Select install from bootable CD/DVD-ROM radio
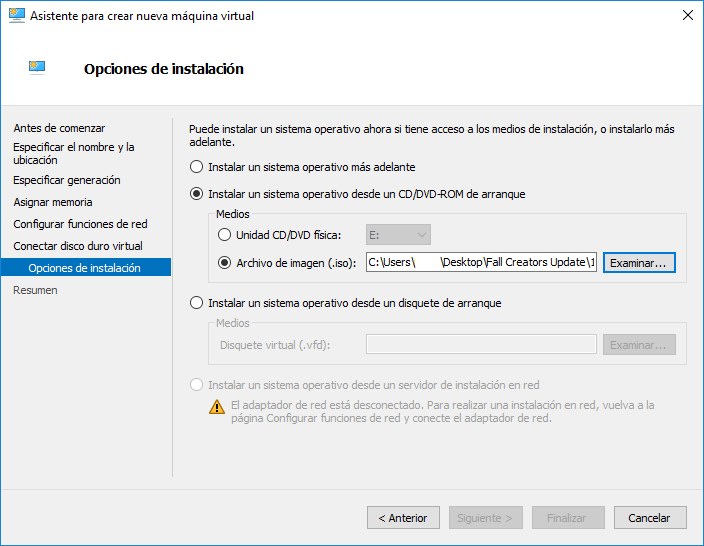 tap(196, 194)
